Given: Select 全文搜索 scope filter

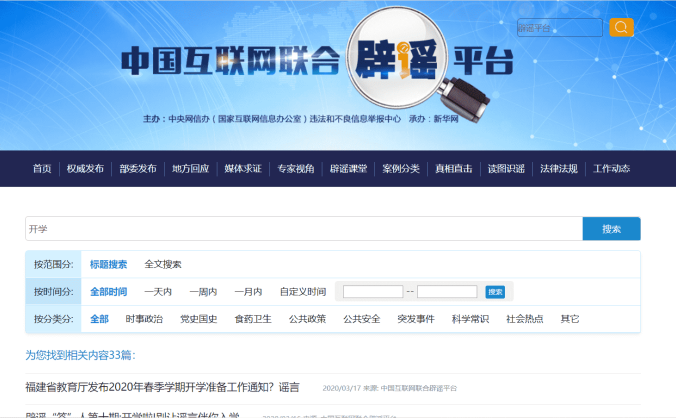Looking at the screenshot, I should tap(163, 264).
